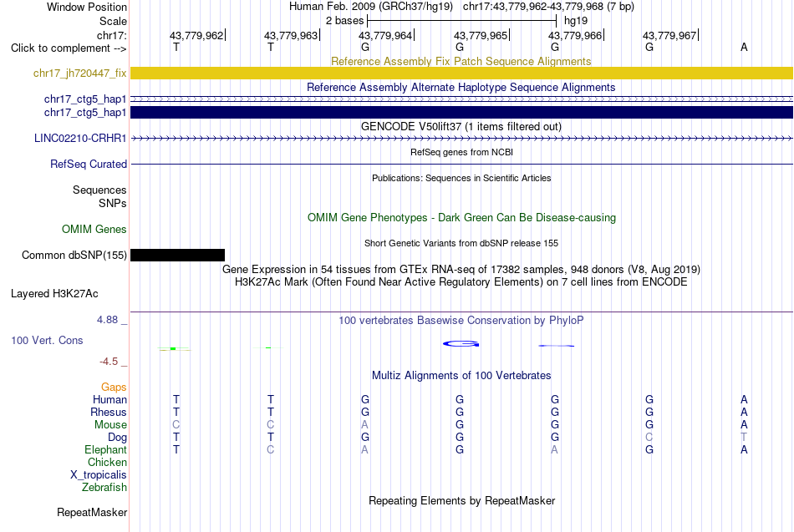Viewport: 794px width, 532px height.
Task: Click the 43,779,966 position ruler tick
Action: (x=576, y=35)
